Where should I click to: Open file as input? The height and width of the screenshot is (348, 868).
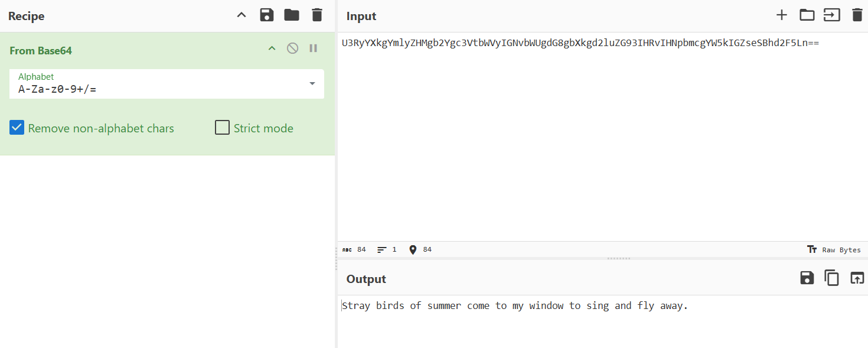point(831,15)
